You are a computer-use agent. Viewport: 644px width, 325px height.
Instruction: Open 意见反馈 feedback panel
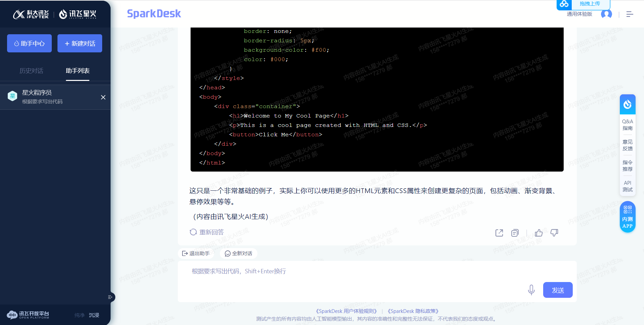tap(628, 145)
